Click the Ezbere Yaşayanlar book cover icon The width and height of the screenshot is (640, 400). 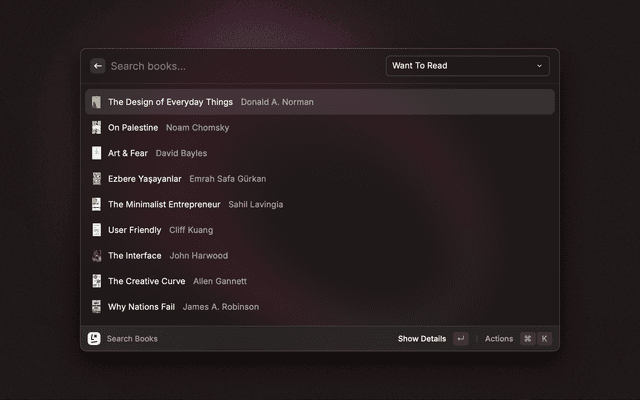[x=96, y=179]
